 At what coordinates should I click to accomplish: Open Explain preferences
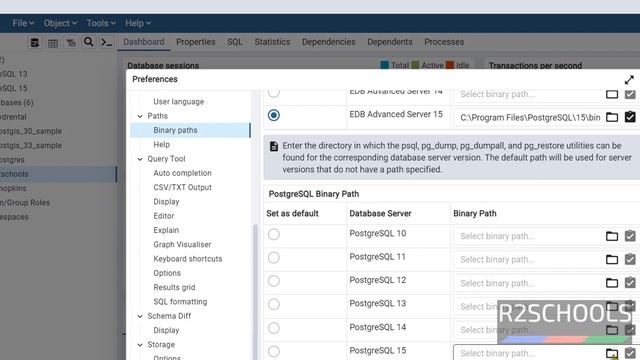166,230
